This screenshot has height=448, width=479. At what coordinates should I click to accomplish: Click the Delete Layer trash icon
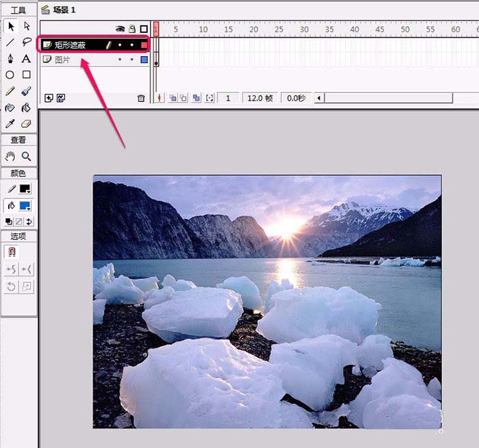[x=141, y=98]
